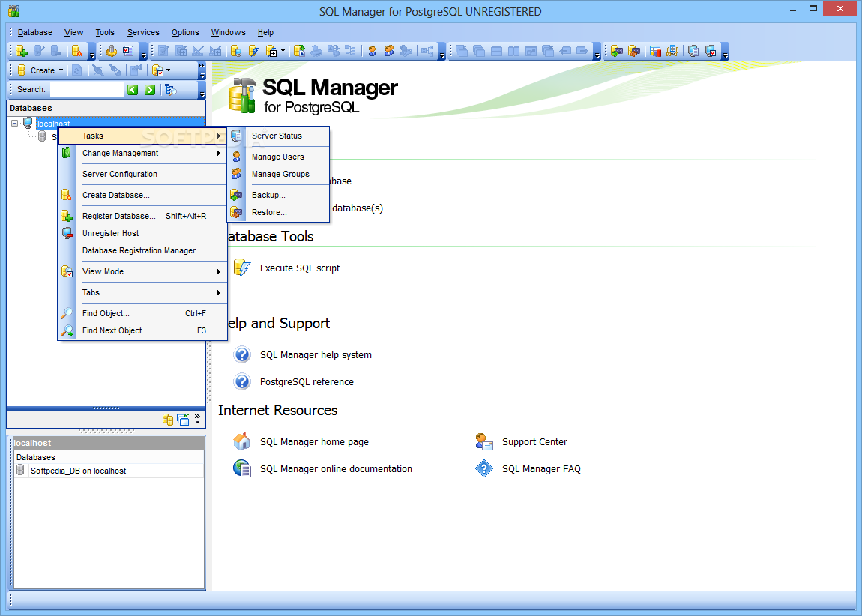This screenshot has width=862, height=616.
Task: Choose Register Database... in context menu
Action: tap(142, 215)
